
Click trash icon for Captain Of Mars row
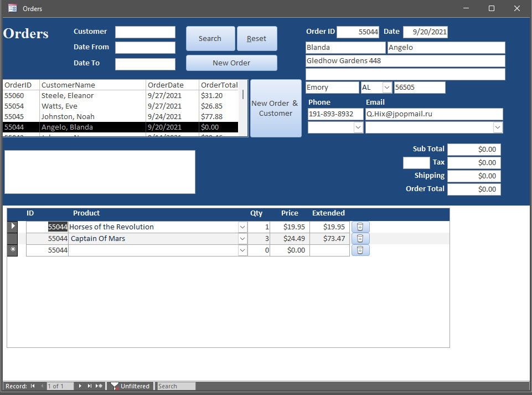[x=360, y=238]
